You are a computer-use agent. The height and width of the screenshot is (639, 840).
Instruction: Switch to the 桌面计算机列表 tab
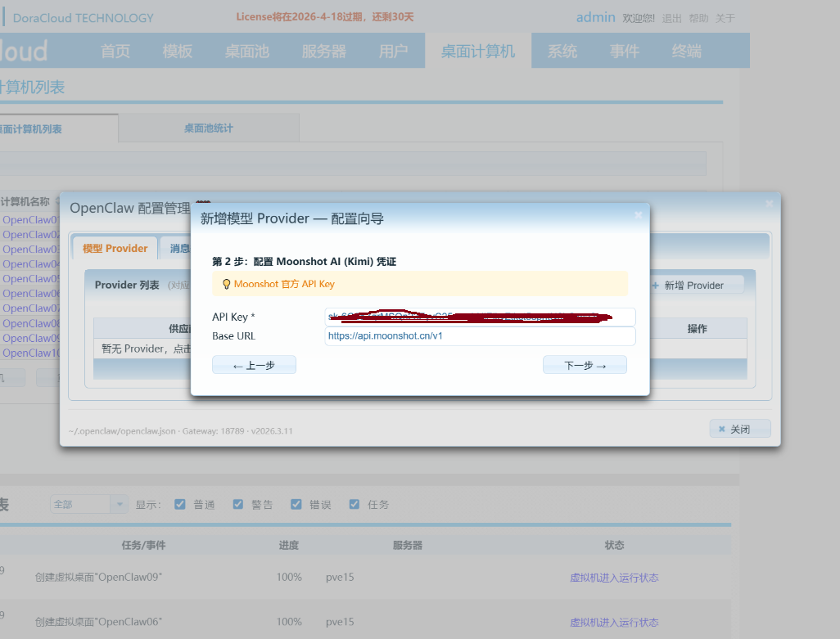(58, 128)
